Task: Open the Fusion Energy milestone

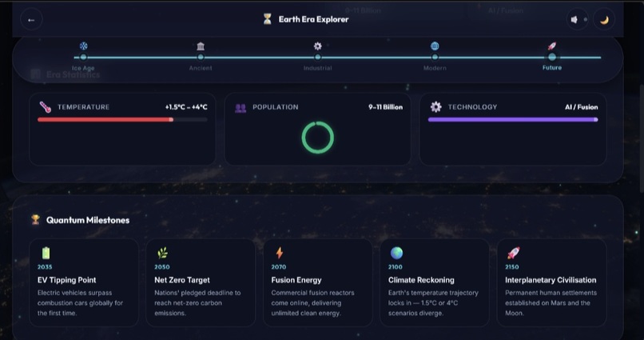Action: tap(317, 283)
